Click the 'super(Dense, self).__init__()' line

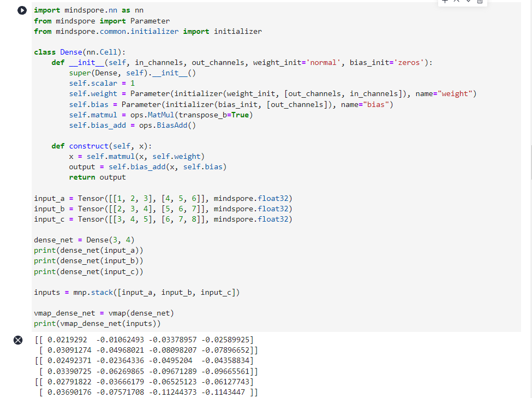click(133, 73)
